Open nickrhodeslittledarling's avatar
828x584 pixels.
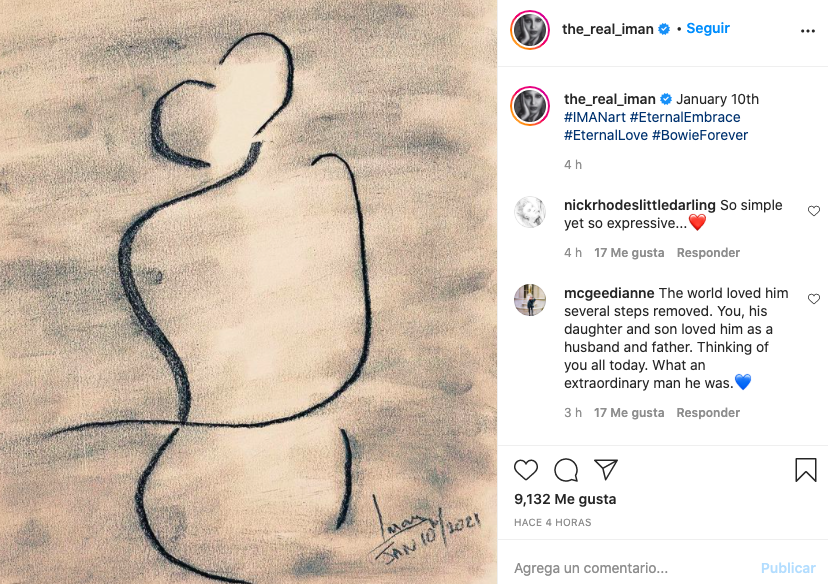coord(530,212)
